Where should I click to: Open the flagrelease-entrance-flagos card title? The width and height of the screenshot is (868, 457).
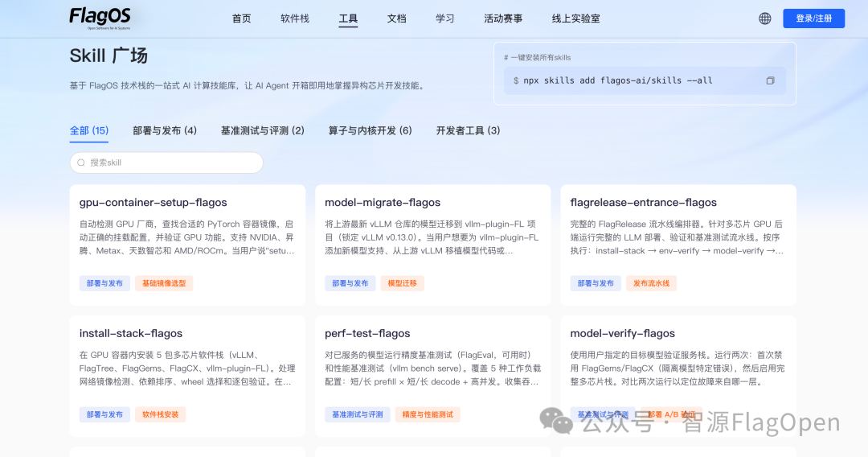point(643,203)
